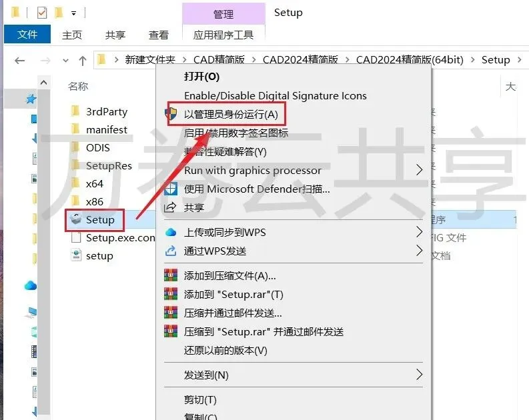529x420 pixels.
Task: Click the Setup installer icon
Action: [76, 219]
